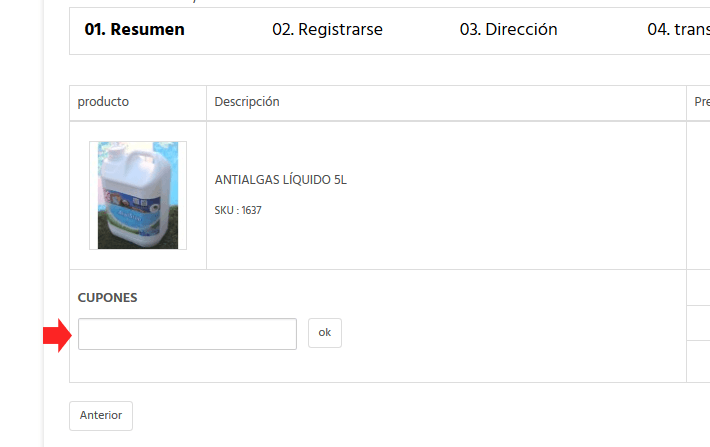Switch to the 03. Dirección step
Image resolution: width=710 pixels, height=447 pixels.
(x=509, y=29)
